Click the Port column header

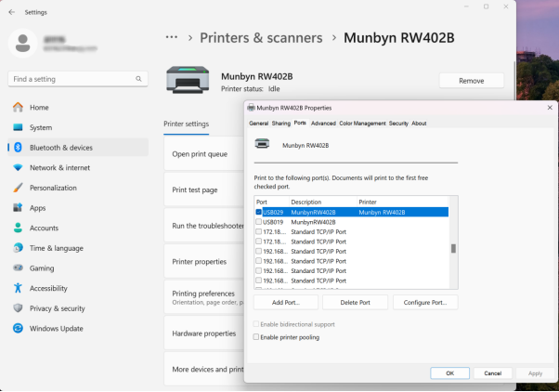coord(271,202)
